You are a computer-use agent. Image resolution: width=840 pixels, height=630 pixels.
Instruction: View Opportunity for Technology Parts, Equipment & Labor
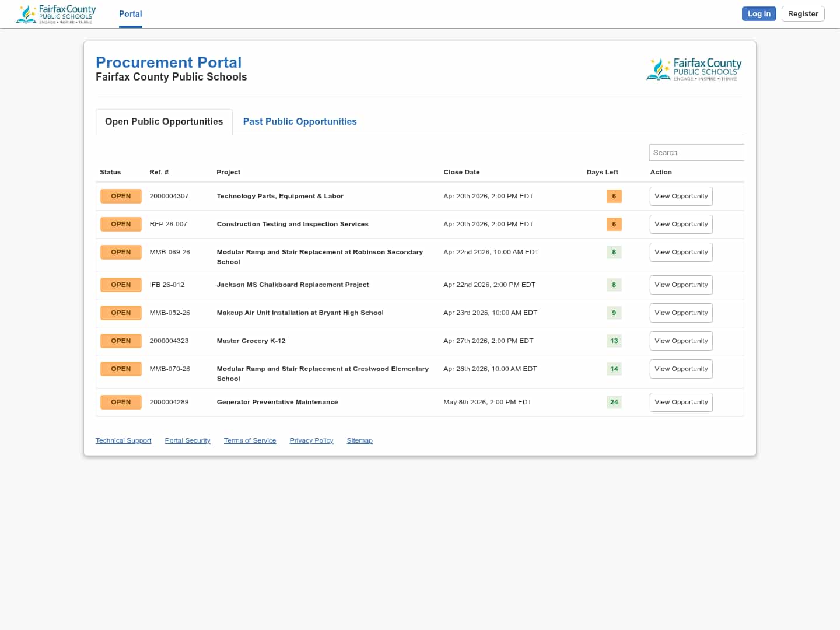(x=681, y=197)
